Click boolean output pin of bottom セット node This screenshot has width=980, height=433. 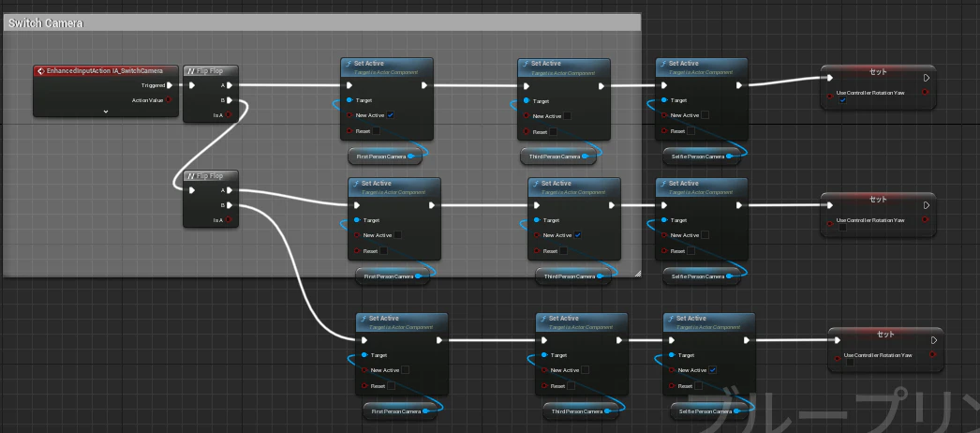933,354
